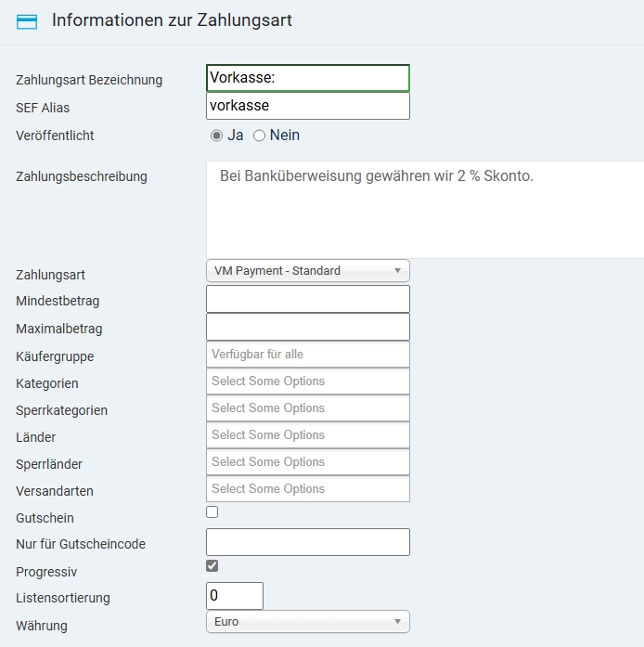Image resolution: width=644 pixels, height=647 pixels.
Task: Open the Sperrländer multi-select field
Action: [x=307, y=461]
